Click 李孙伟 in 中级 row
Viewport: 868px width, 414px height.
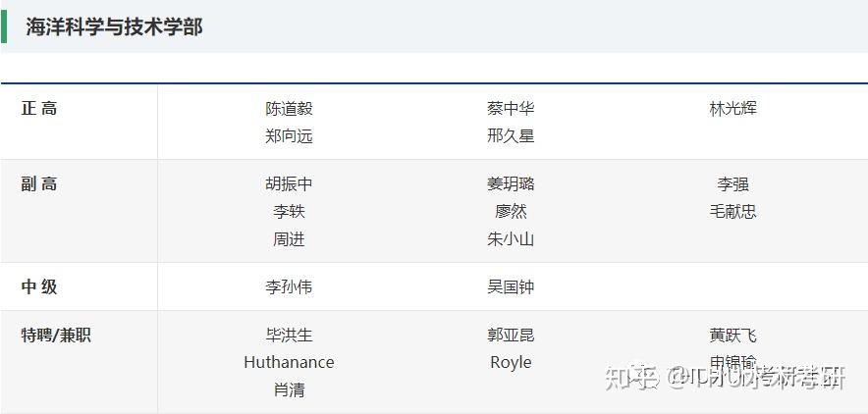pos(289,286)
